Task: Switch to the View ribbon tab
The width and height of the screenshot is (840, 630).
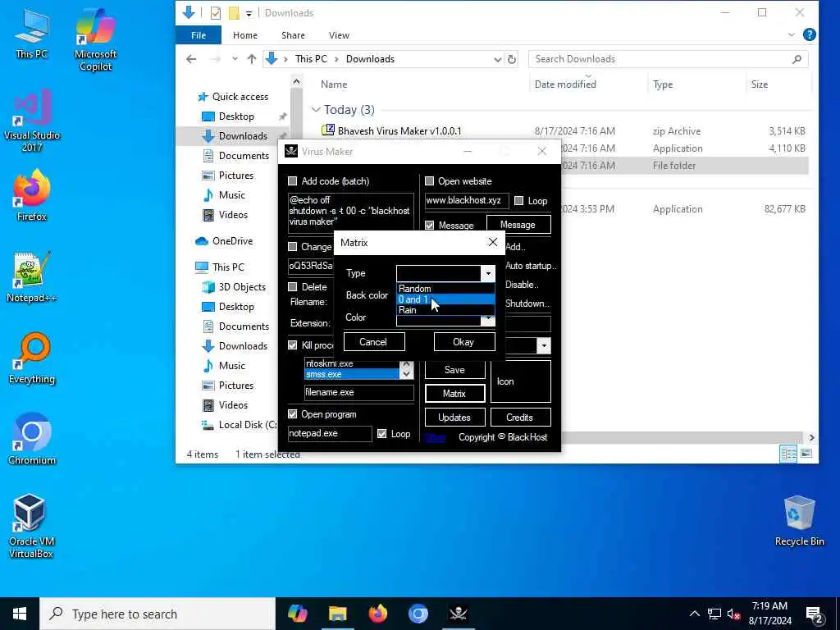Action: coord(339,35)
